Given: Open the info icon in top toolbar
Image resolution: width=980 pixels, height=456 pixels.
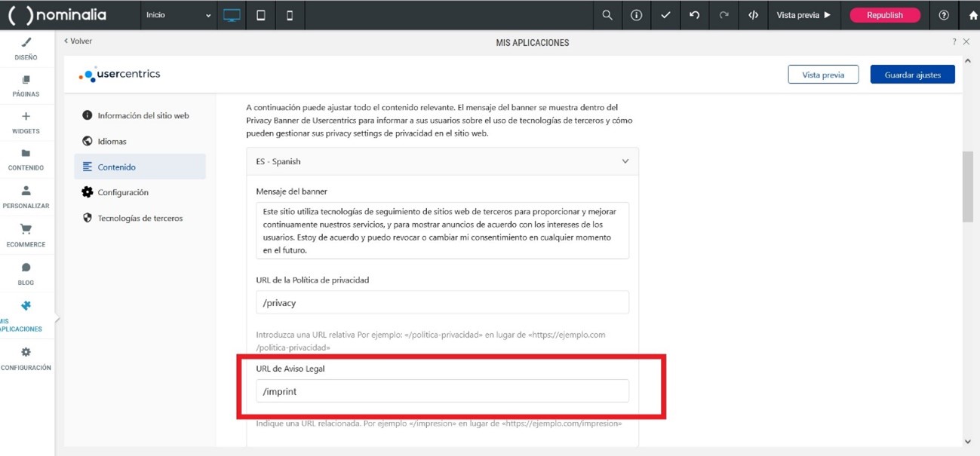Looking at the screenshot, I should click(x=636, y=15).
